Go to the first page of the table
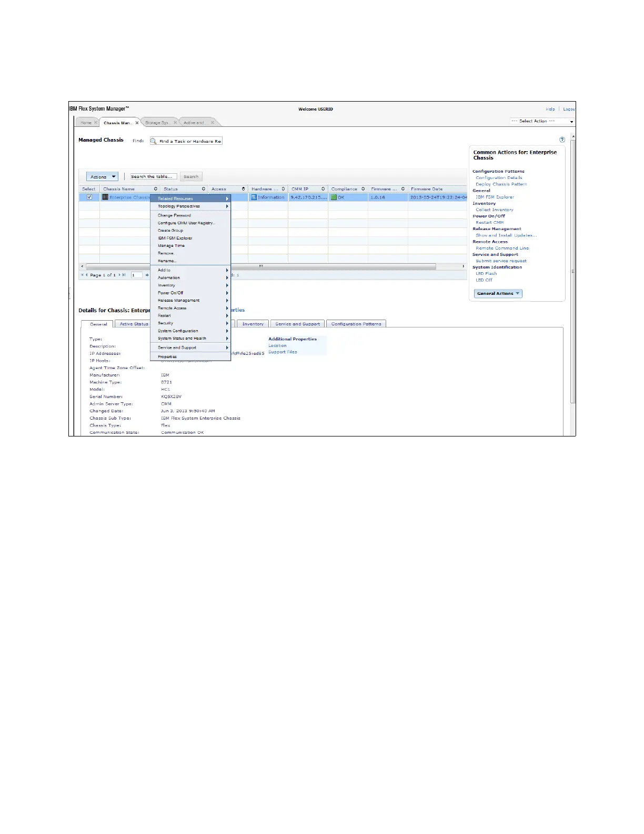 [82, 275]
